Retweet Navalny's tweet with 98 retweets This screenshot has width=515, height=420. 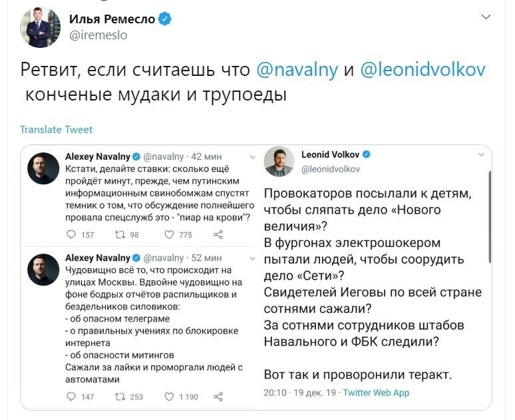coord(120,235)
